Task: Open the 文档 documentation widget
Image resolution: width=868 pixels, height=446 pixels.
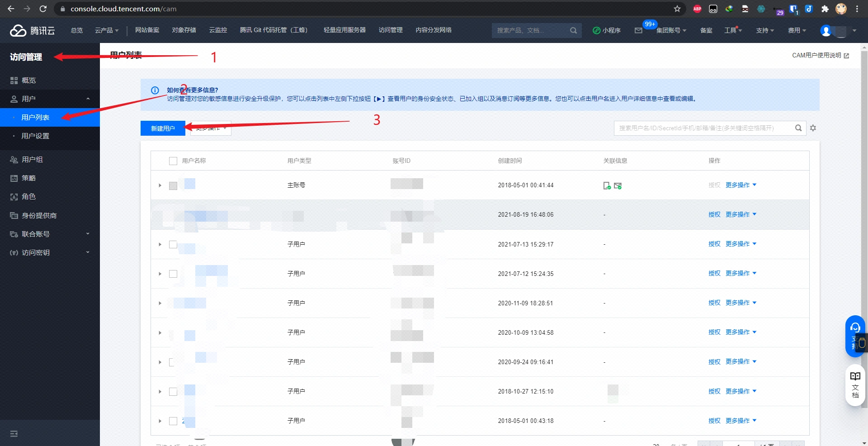Action: 855,385
